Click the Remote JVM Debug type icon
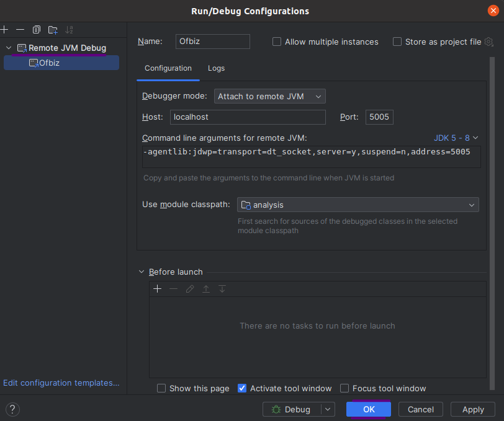Screen dimensions: 504x421 [x=22, y=48]
